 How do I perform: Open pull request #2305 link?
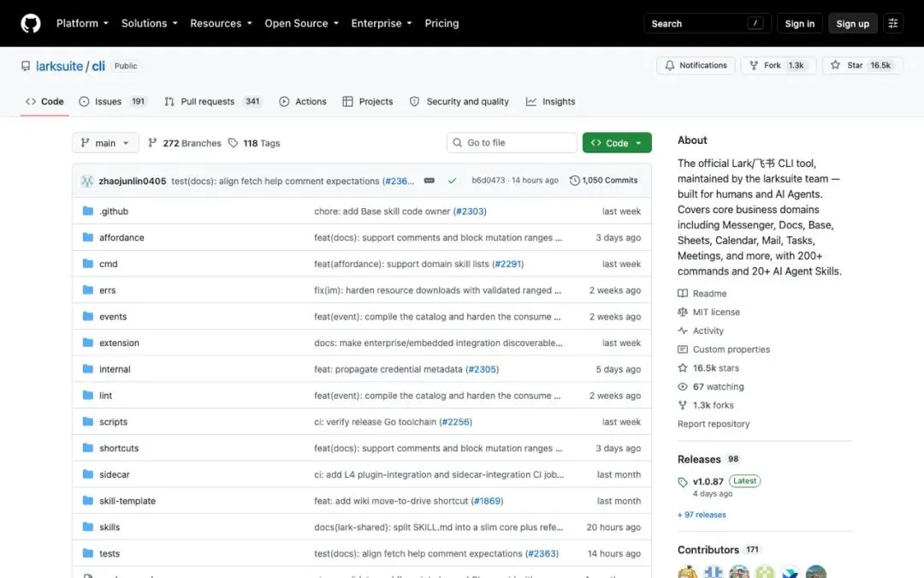[482, 369]
